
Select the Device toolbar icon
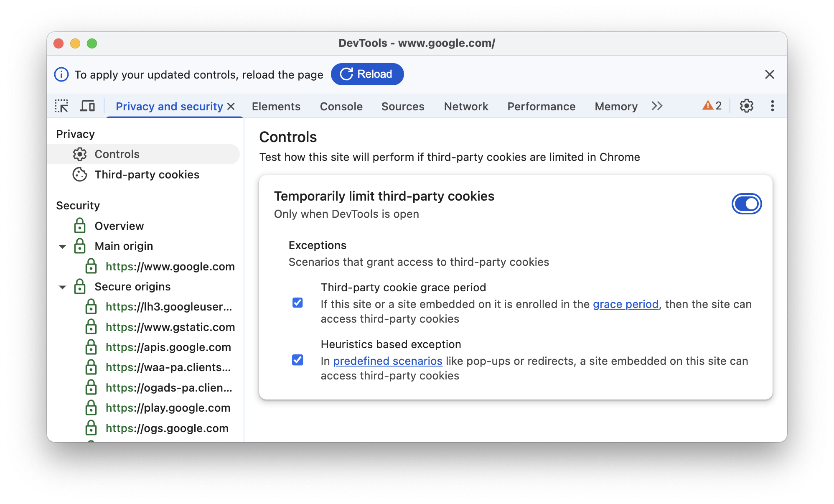pyautogui.click(x=86, y=106)
